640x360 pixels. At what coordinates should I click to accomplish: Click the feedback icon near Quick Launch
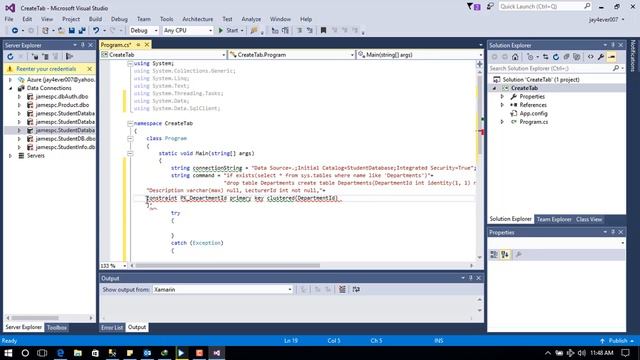[490, 7]
